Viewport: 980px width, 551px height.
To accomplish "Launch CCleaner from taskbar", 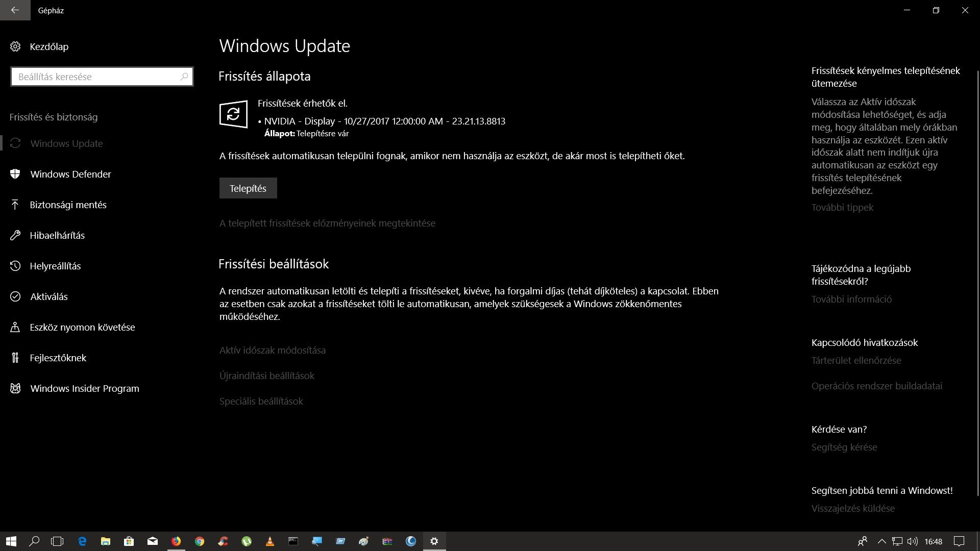I will point(223,541).
